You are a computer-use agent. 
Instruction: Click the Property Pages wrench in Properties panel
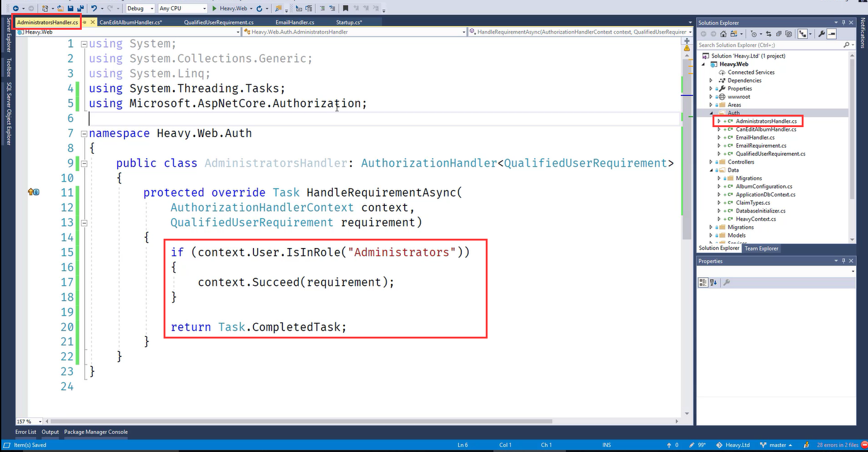(x=727, y=282)
